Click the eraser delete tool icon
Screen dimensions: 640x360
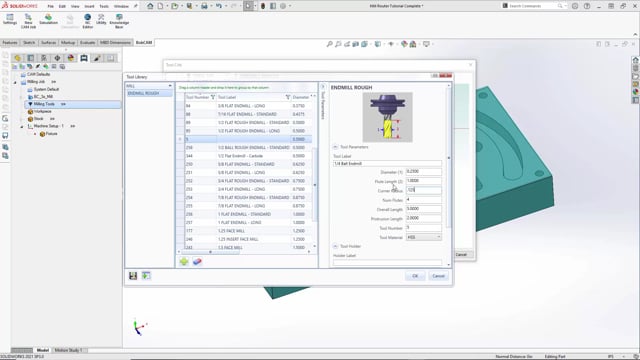tap(197, 262)
